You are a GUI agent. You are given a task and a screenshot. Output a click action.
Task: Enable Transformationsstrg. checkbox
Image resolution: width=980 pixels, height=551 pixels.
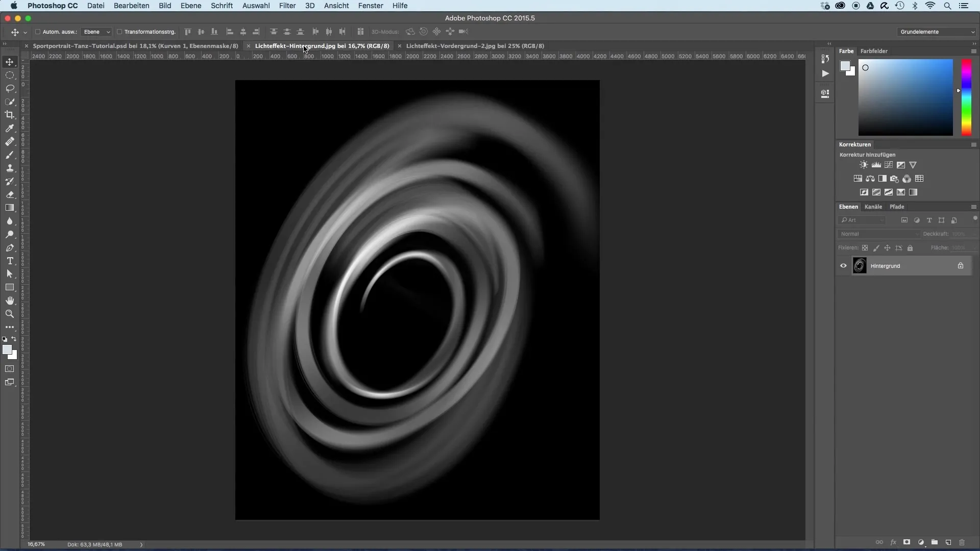pyautogui.click(x=119, y=32)
